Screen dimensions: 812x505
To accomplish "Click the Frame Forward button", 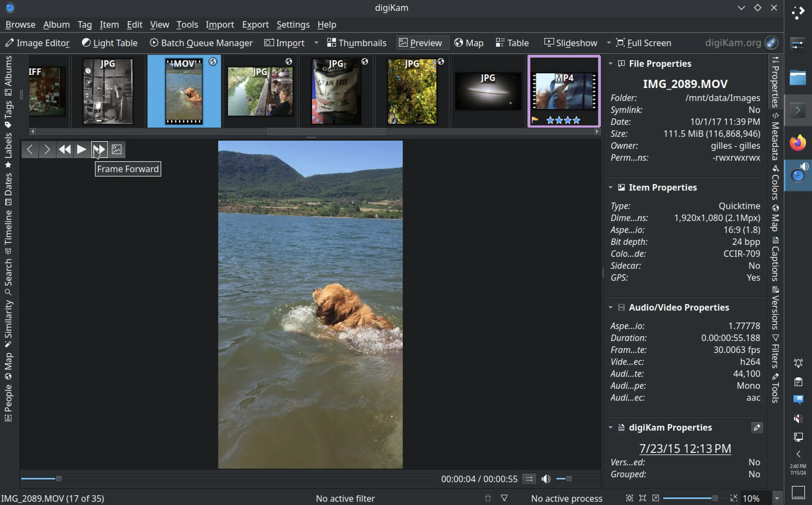I will coord(99,149).
